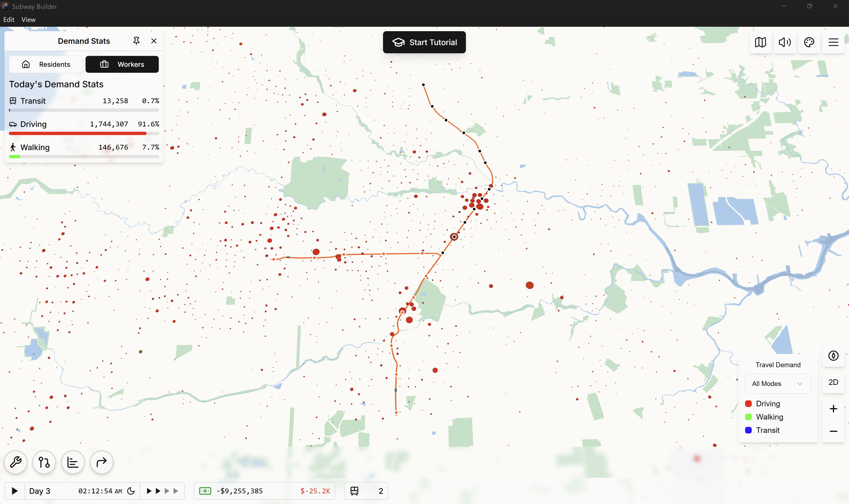Click the redo arrow icon

[101, 462]
